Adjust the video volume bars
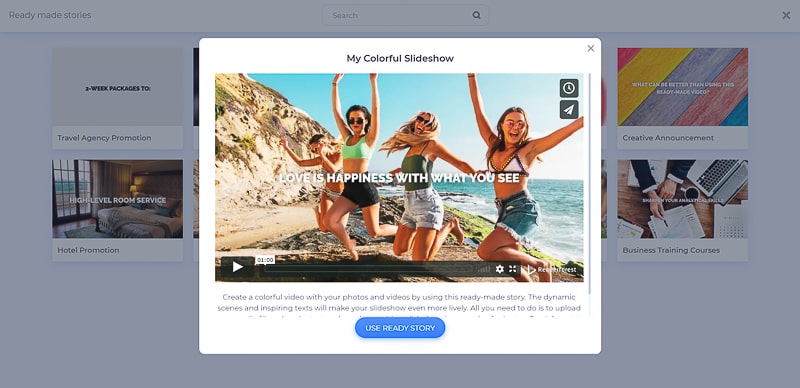This screenshot has height=388, width=800. click(x=483, y=269)
